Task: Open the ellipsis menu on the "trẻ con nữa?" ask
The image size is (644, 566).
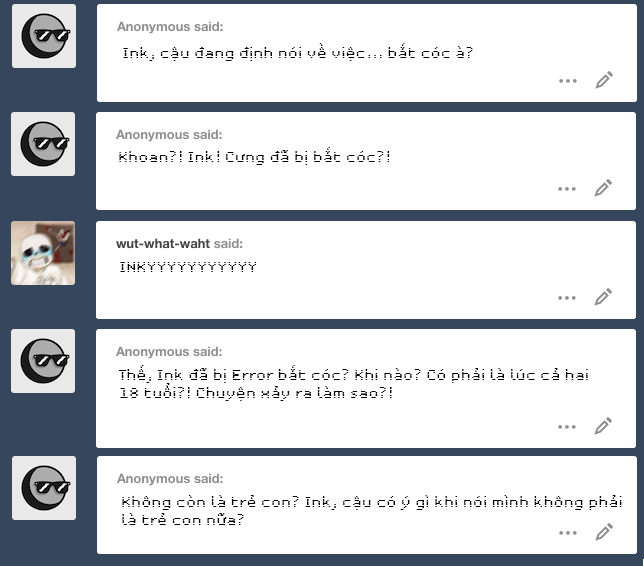Action: (568, 533)
